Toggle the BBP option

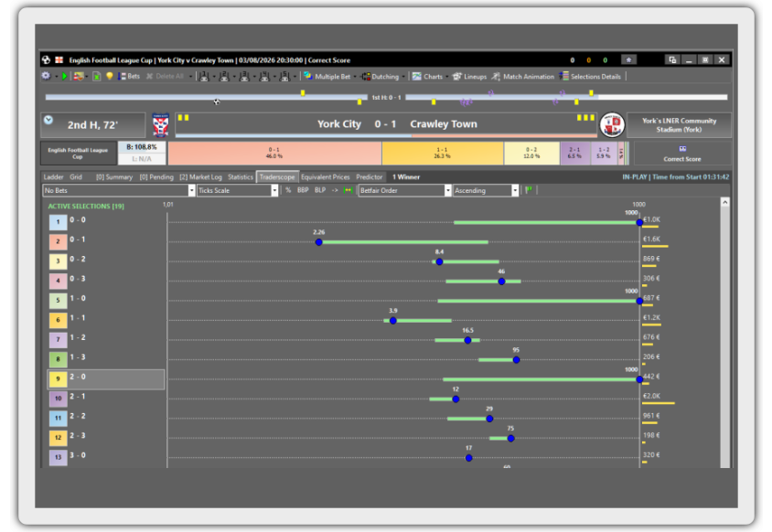(x=303, y=190)
